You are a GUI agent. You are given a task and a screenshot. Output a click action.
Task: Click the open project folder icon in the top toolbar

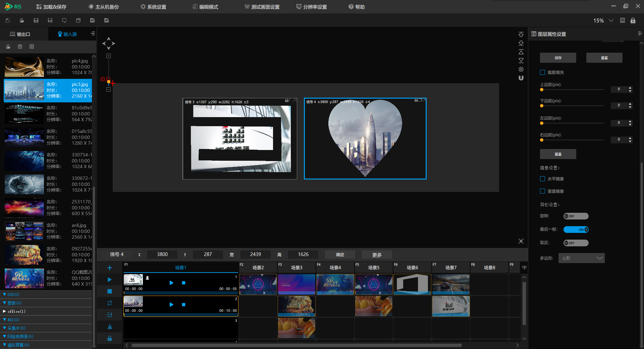pos(22,20)
